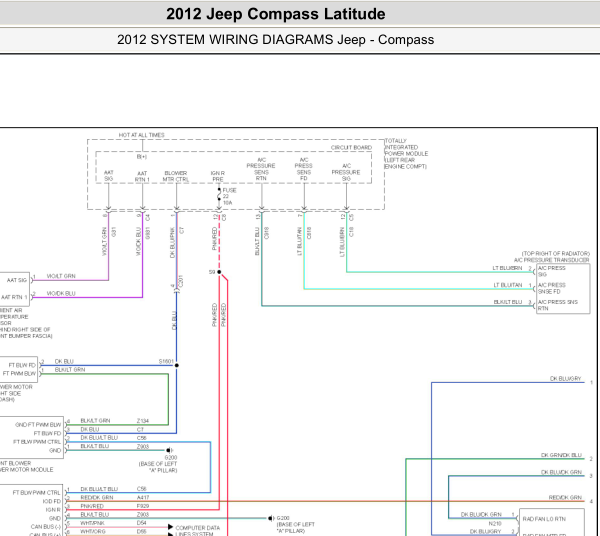The height and width of the screenshot is (536, 600).
Task: Click the 'WHT/PNK' wire label
Action: click(x=92, y=523)
